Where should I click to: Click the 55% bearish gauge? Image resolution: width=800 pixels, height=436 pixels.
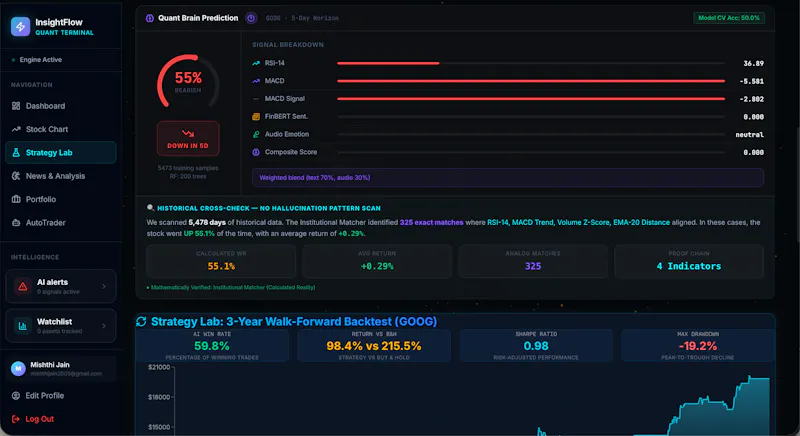tap(188, 82)
